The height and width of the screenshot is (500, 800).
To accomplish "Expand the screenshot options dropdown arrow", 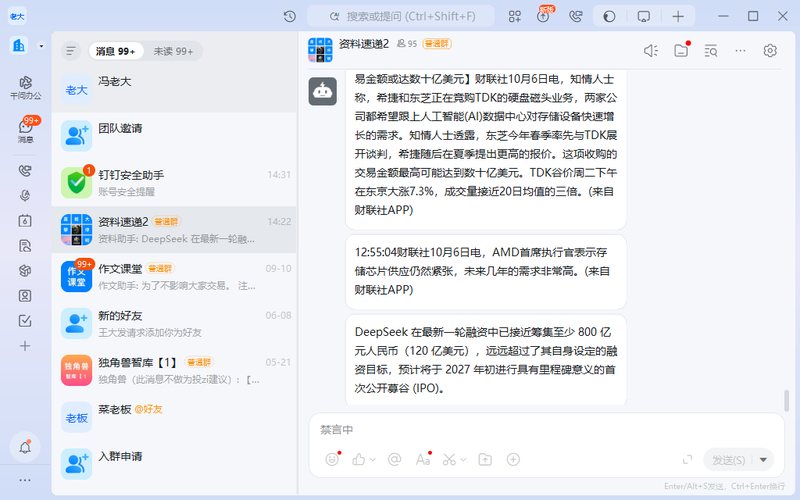I will tap(463, 460).
